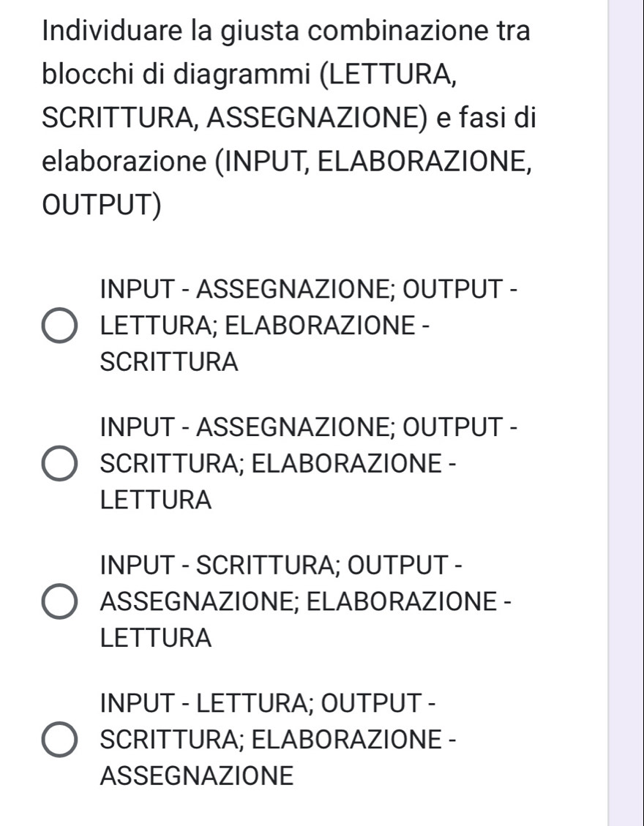Click 'SCRITTURA; ELABORAZIONE -' in the fourth answer
Screen dimensions: 644x826
278,739
